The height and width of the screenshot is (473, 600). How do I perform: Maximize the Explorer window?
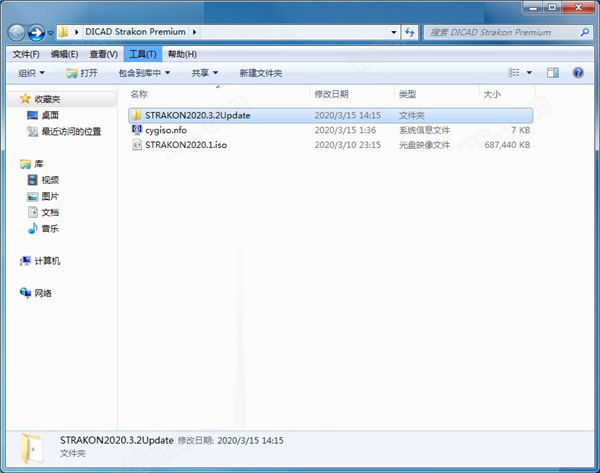click(552, 8)
